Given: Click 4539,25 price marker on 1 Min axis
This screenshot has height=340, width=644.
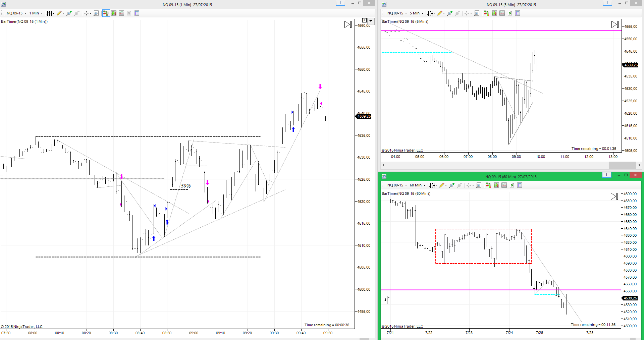Looking at the screenshot, I should tap(364, 116).
